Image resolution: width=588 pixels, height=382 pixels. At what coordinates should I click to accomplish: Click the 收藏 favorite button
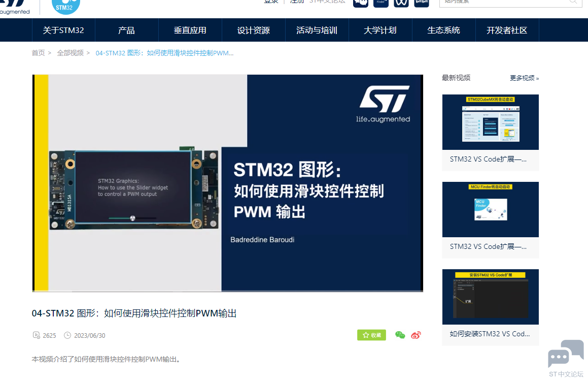372,335
